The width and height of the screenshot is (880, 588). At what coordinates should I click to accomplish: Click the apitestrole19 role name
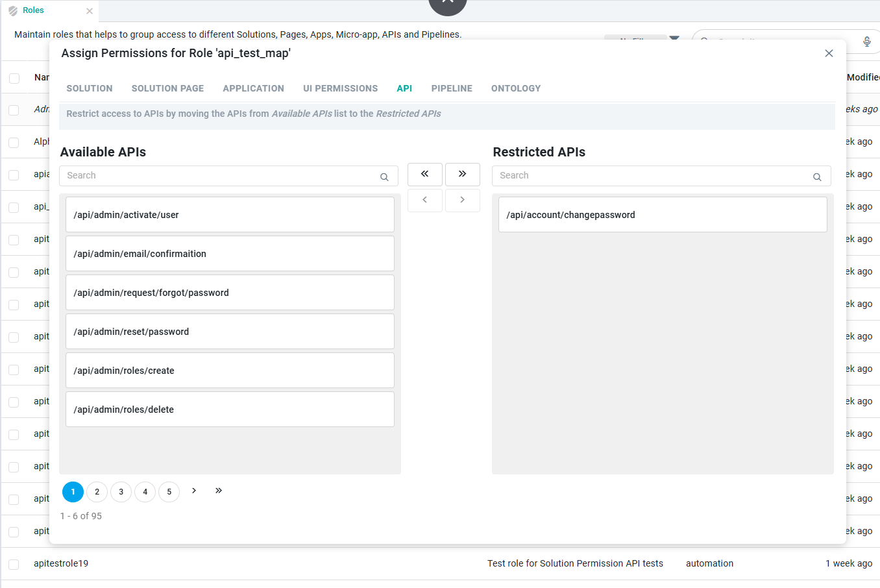(x=61, y=563)
